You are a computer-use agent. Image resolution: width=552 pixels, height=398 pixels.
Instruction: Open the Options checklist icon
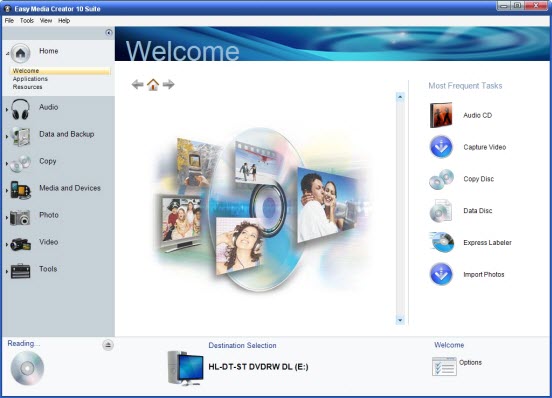pyautogui.click(x=444, y=366)
